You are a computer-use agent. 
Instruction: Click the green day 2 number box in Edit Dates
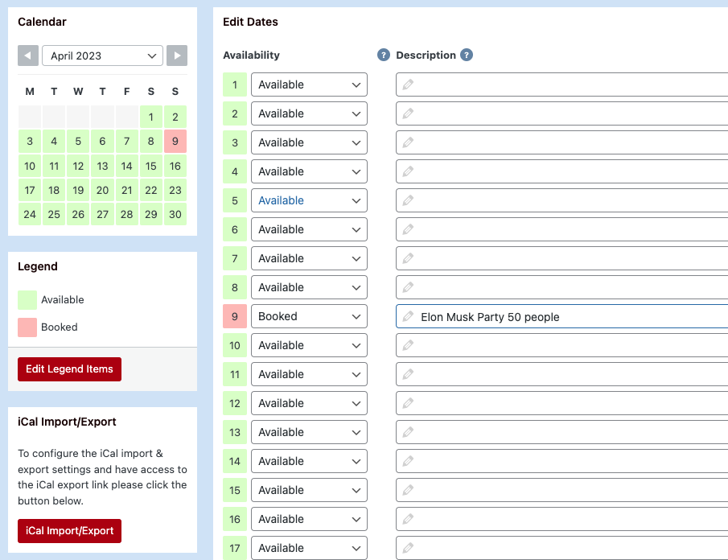pyautogui.click(x=235, y=113)
